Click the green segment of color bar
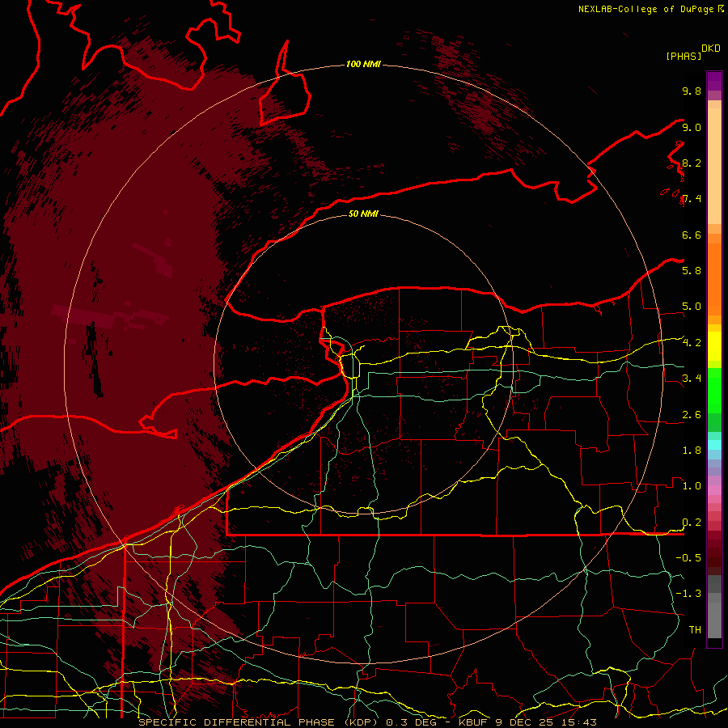The image size is (728, 728). (x=714, y=390)
